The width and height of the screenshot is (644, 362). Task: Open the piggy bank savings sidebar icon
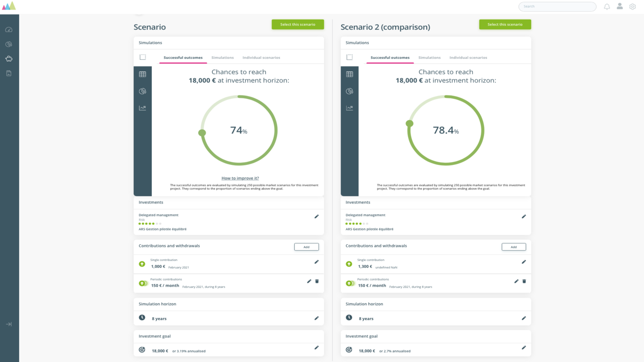click(x=9, y=59)
